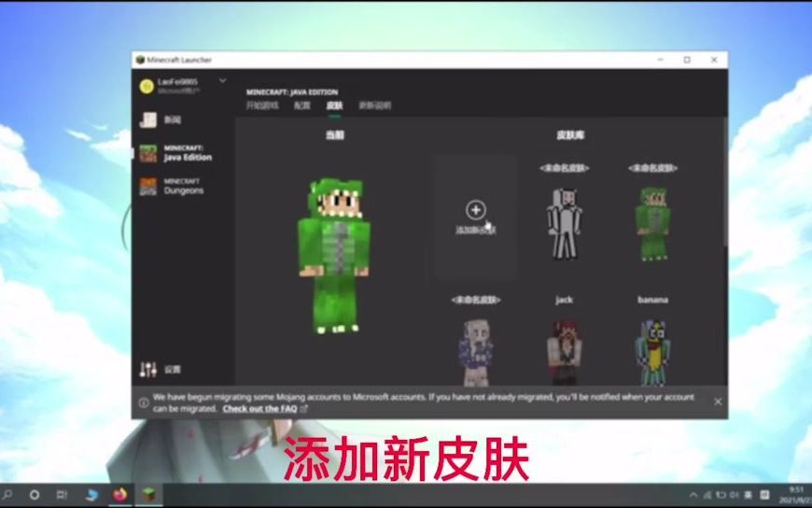The height and width of the screenshot is (508, 812).
Task: Select the banana skin thumbnail
Action: coord(652,352)
